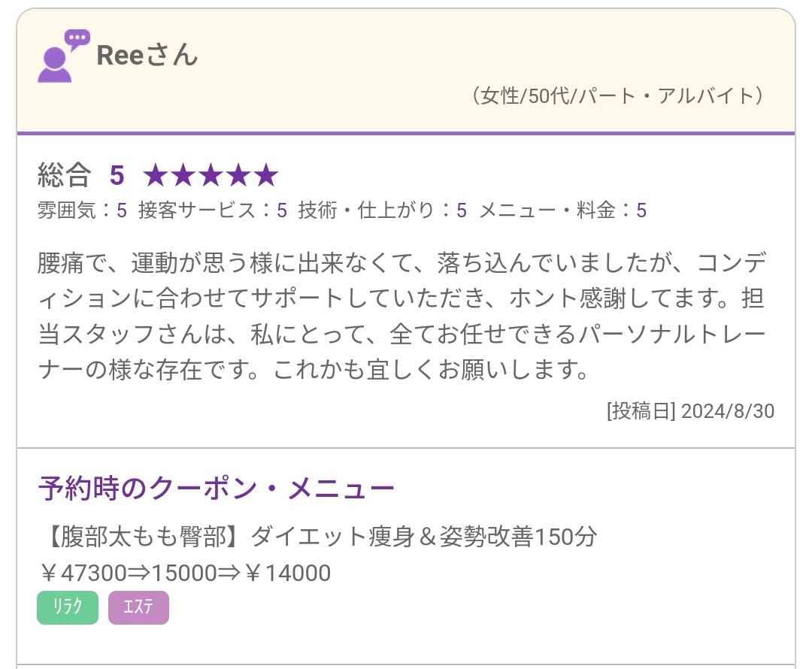Viewport: 812px width, 669px height.
Task: Click the purple reviewer avatar icon
Action: 54,64
